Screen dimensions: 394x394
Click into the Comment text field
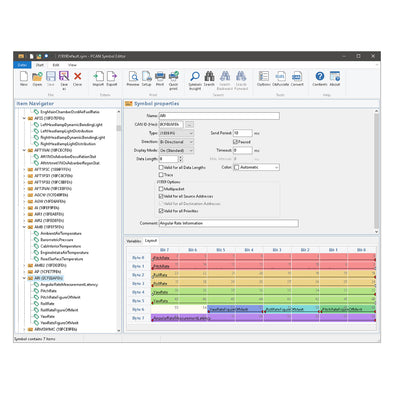point(229,223)
